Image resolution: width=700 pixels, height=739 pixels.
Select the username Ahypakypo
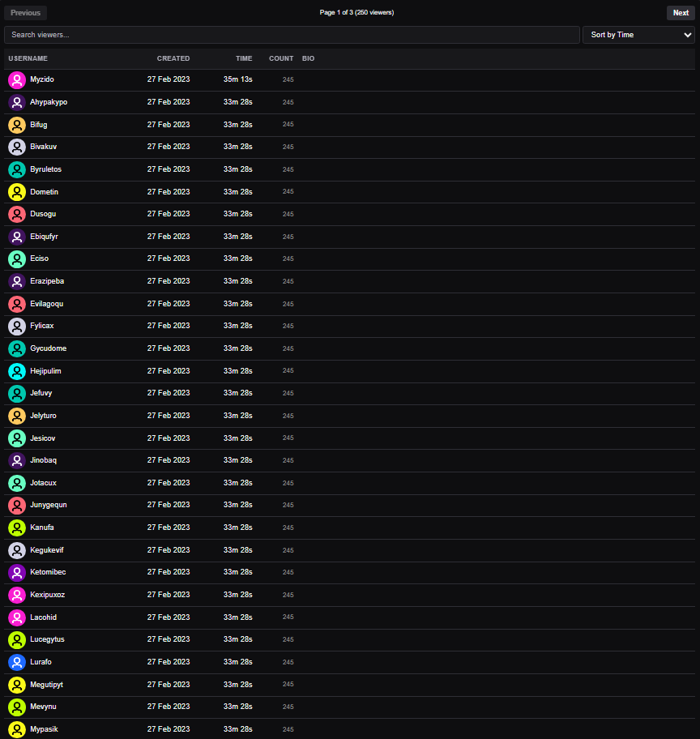coord(49,102)
